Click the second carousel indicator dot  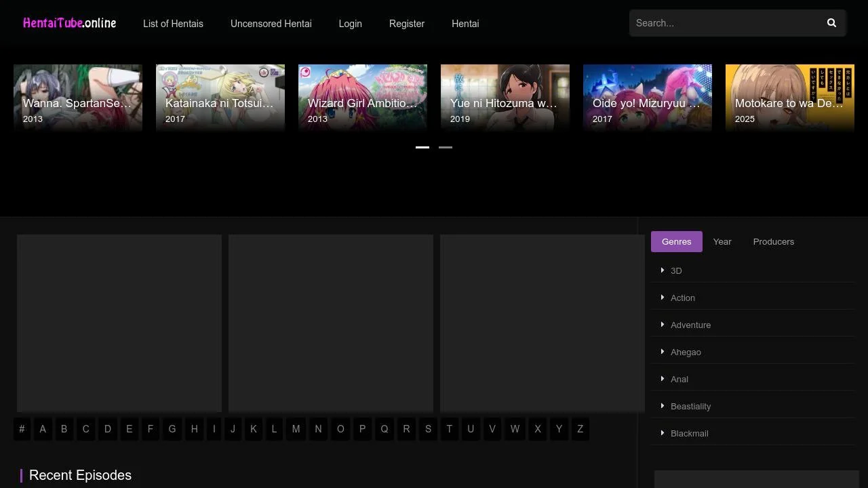tap(445, 147)
